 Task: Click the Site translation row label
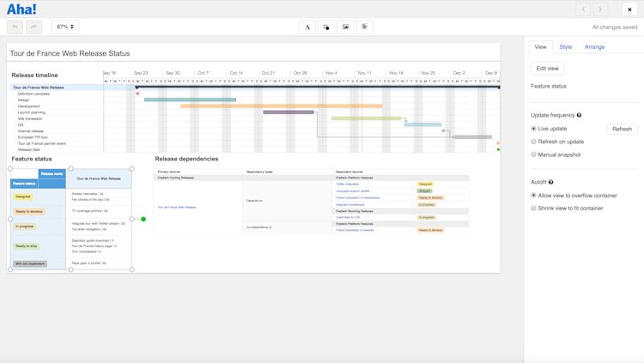point(30,118)
